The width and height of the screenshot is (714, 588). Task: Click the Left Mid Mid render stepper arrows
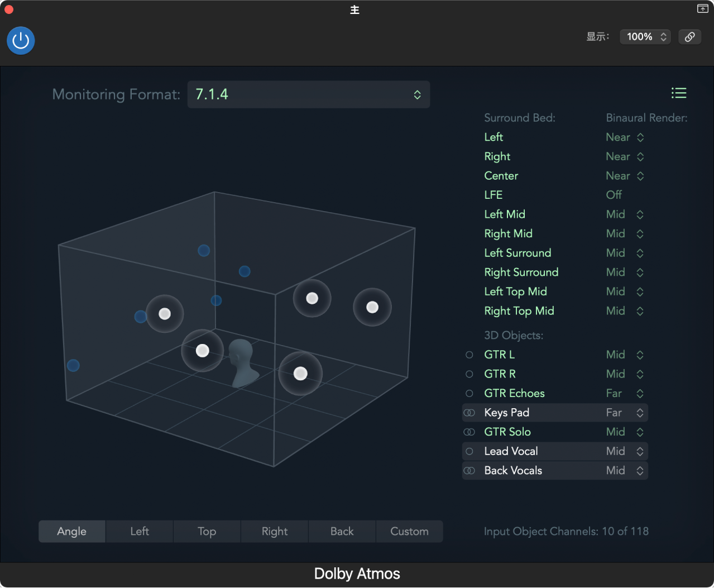(640, 214)
